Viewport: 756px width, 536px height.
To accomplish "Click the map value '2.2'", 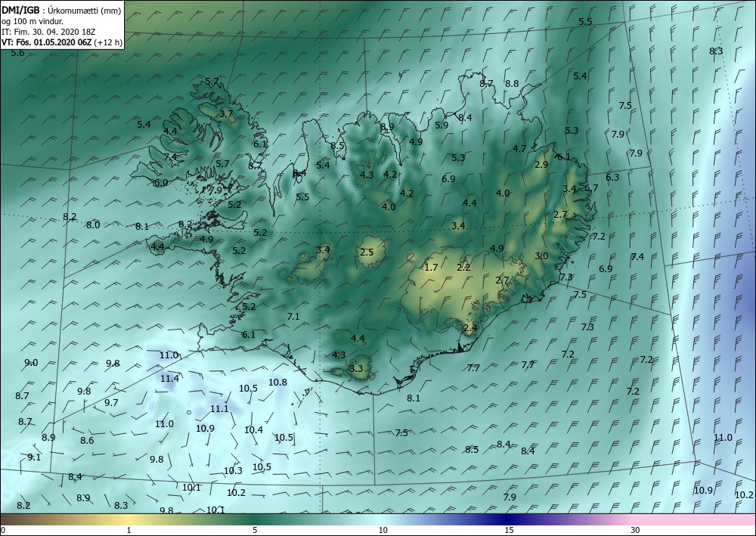I will (464, 268).
